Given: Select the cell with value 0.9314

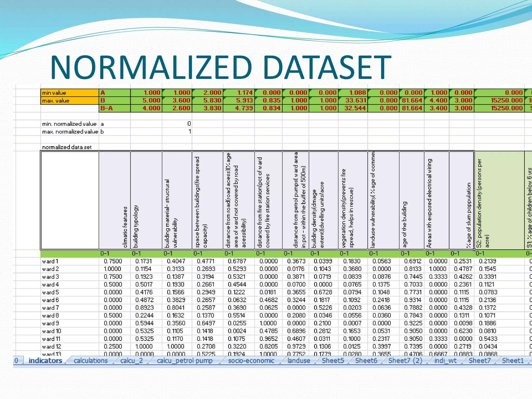Looking at the screenshot, I should [412, 300].
